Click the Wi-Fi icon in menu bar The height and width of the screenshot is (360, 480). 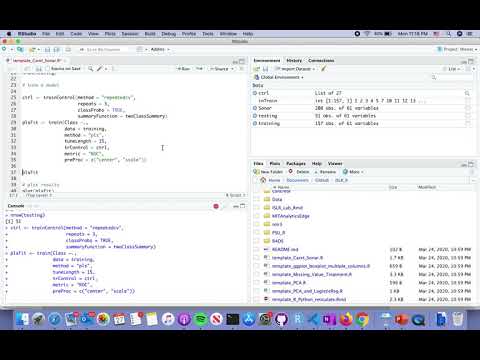coord(367,34)
